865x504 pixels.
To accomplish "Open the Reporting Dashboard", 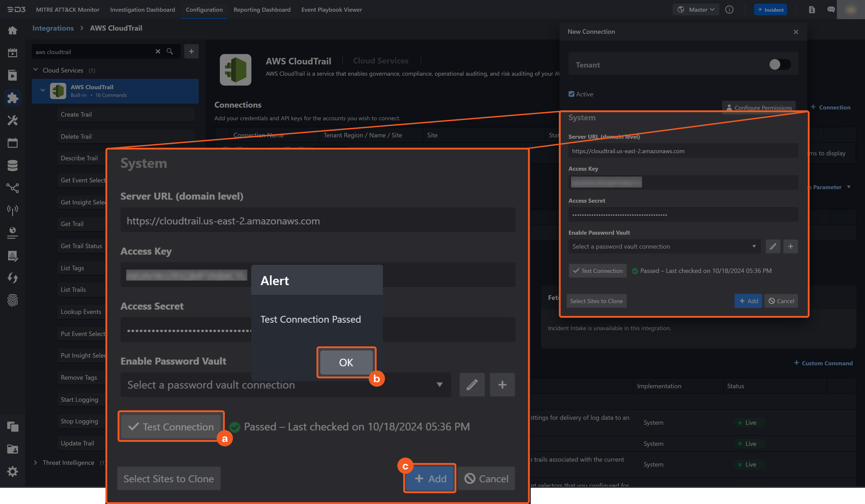I will [x=262, y=10].
